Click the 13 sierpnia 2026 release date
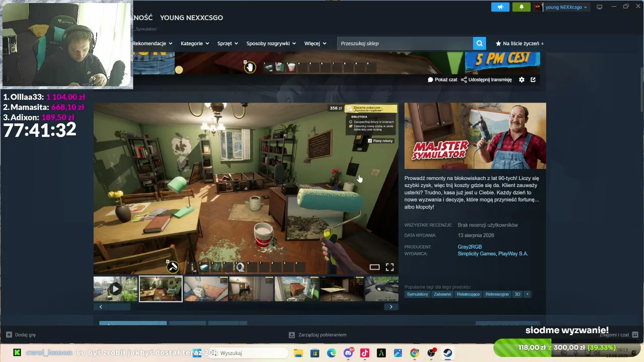This screenshot has width=644, height=362. click(x=476, y=235)
